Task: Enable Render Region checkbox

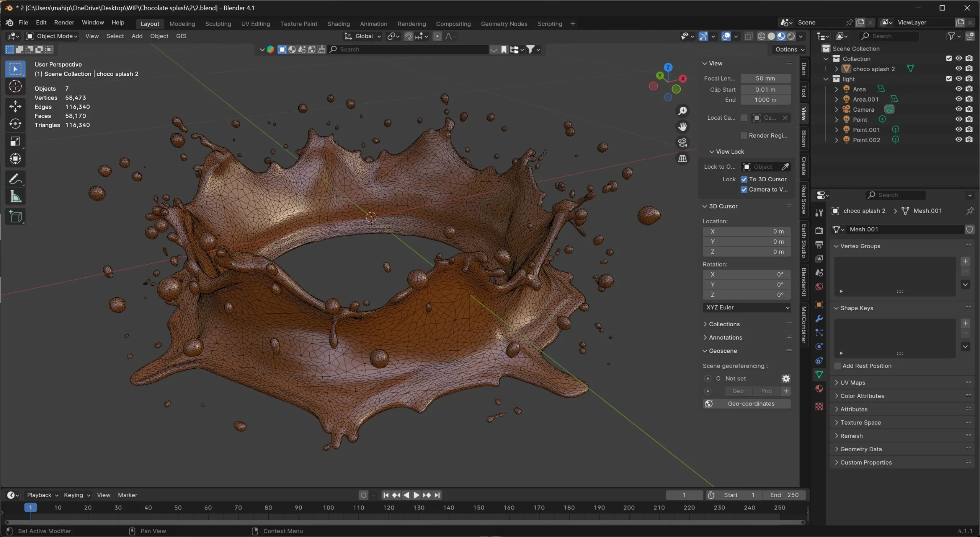Action: pos(744,135)
